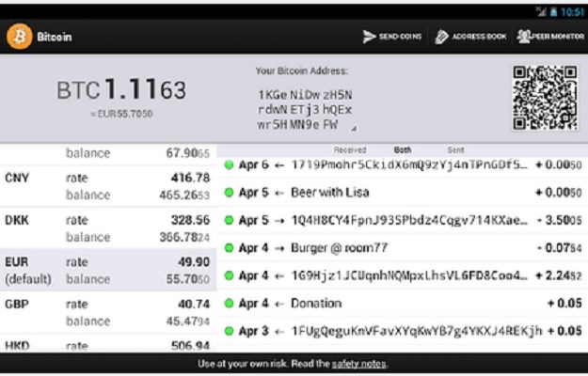This screenshot has height=376, width=588.
Task: Expand the Bitcoin address corner arrow
Action: [x=354, y=129]
